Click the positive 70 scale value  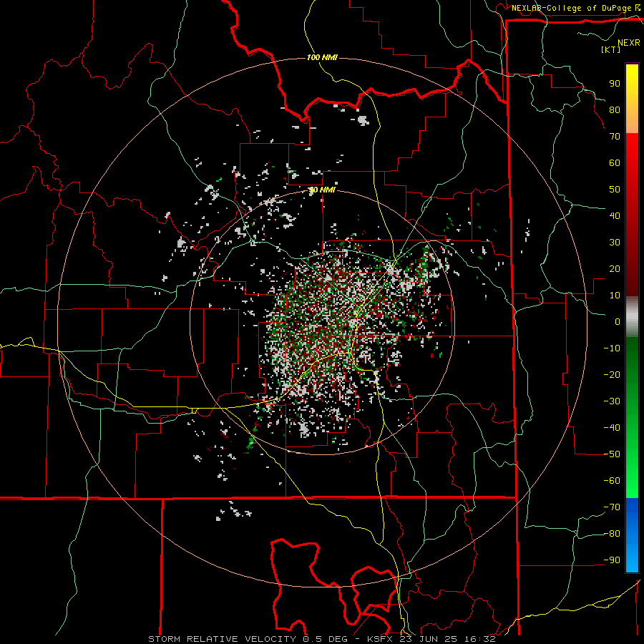pos(615,137)
